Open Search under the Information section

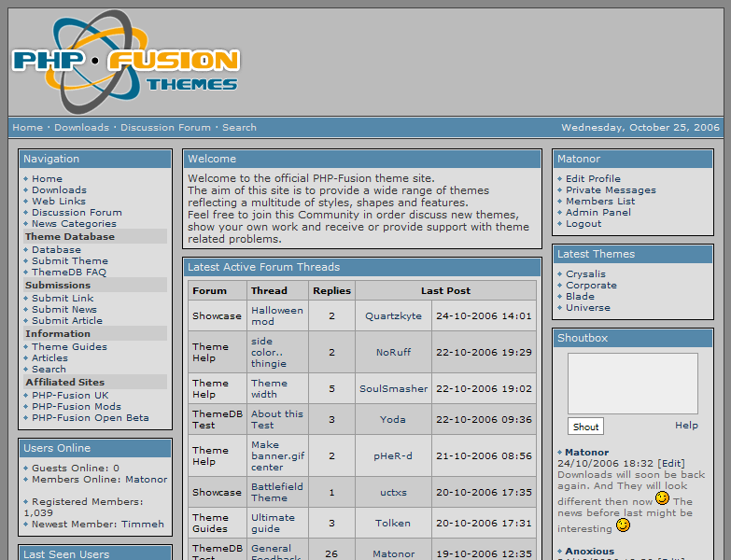pyautogui.click(x=49, y=369)
